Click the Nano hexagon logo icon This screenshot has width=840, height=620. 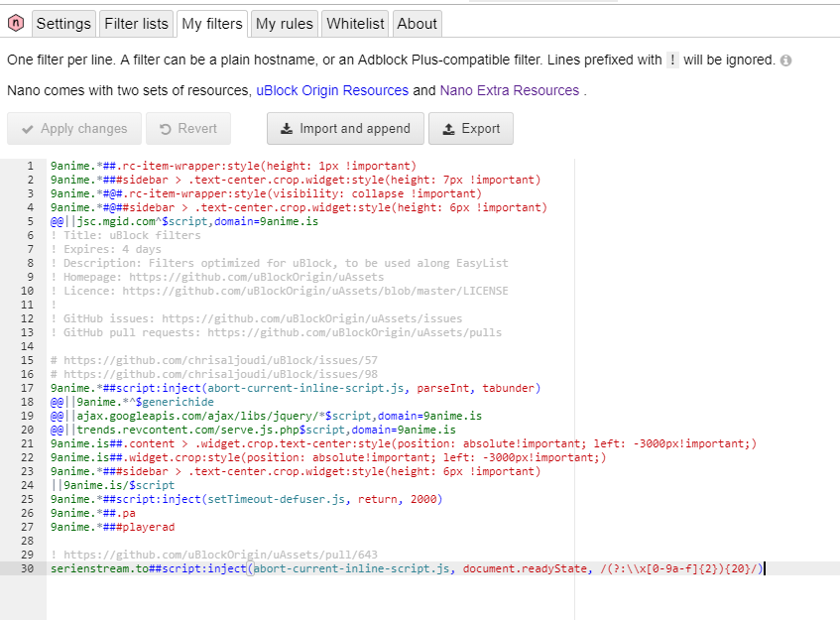[16, 23]
